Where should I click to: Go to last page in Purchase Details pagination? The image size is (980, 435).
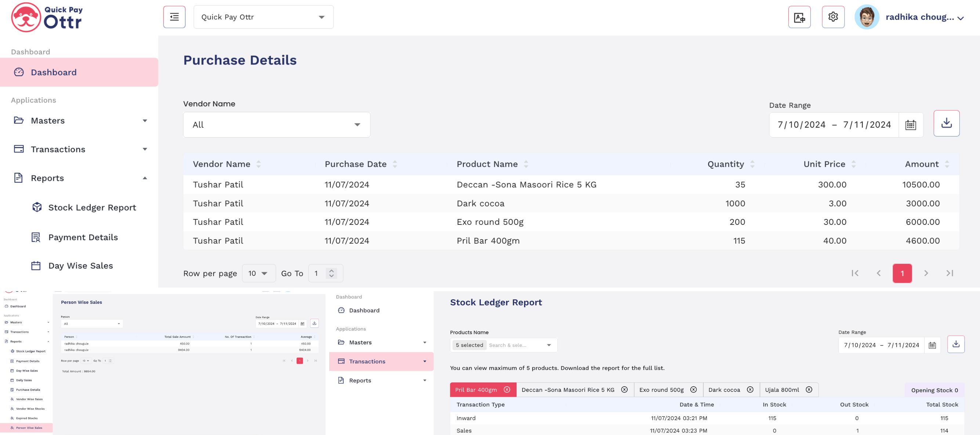(x=950, y=273)
